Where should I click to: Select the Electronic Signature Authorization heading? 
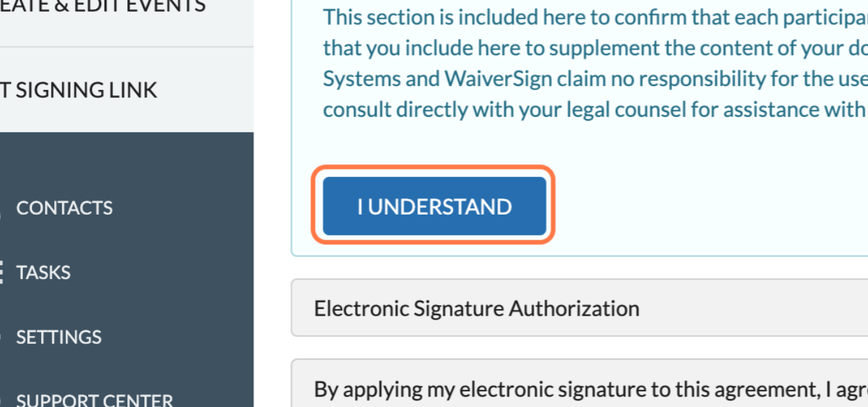click(x=476, y=309)
